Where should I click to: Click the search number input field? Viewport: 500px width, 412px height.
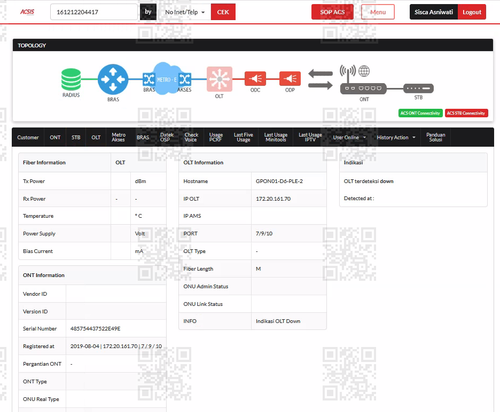click(x=94, y=12)
